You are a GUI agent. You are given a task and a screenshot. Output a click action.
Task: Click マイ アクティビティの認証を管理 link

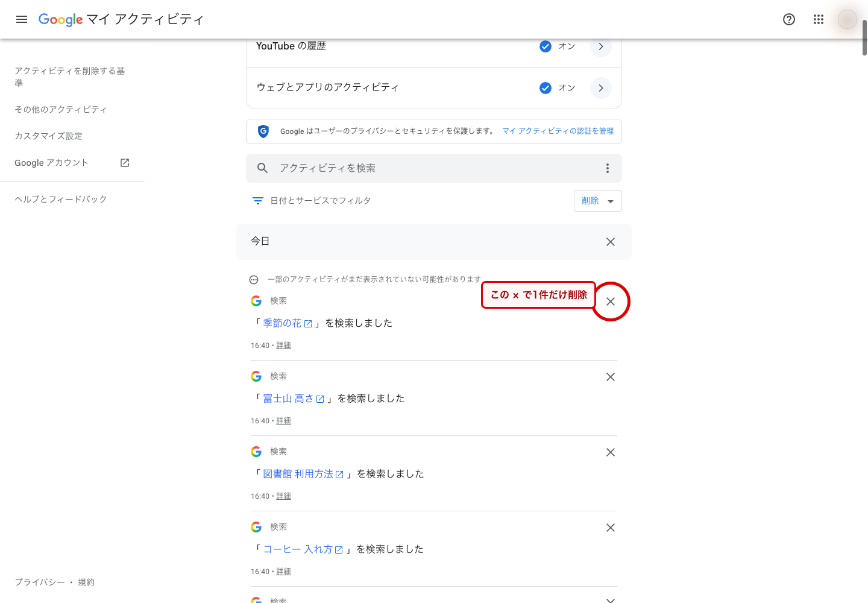point(558,131)
